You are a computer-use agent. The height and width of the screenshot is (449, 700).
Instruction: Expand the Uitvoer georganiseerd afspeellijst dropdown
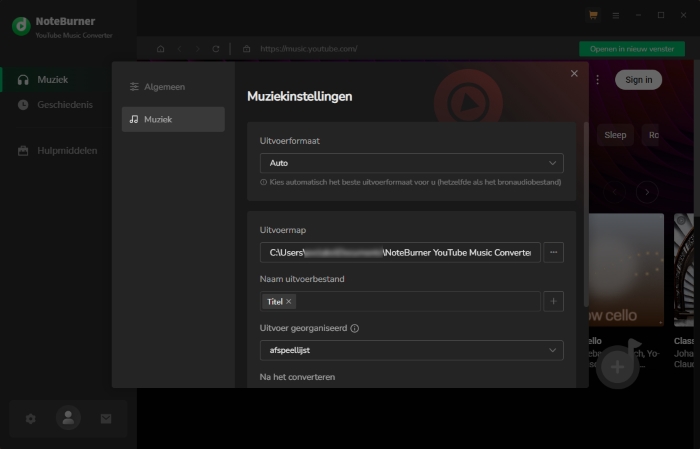(412, 350)
